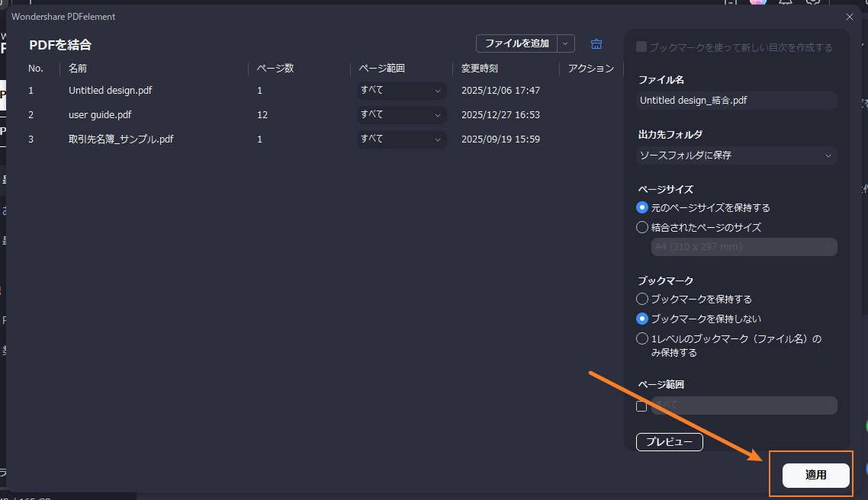Select the ブックマークを保持する radio button
The height and width of the screenshot is (500, 868).
(x=641, y=299)
